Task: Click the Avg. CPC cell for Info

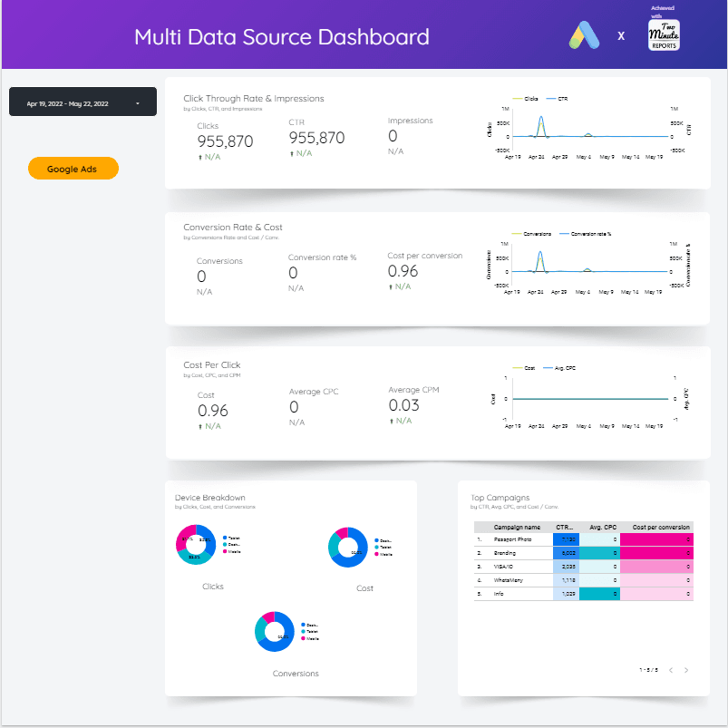Action: click(x=599, y=594)
